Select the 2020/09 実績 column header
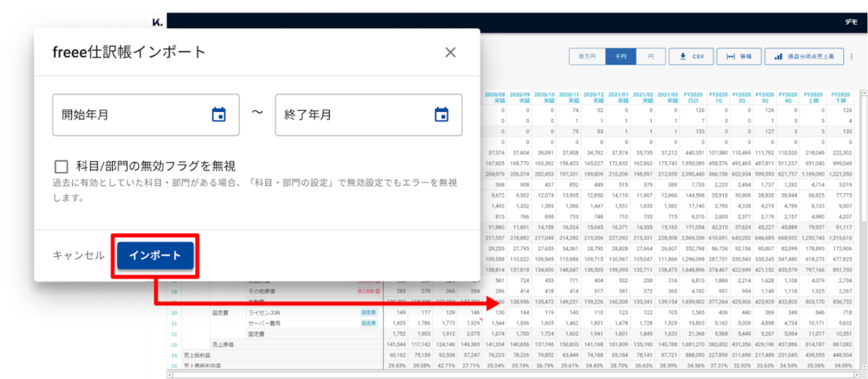 [520, 98]
